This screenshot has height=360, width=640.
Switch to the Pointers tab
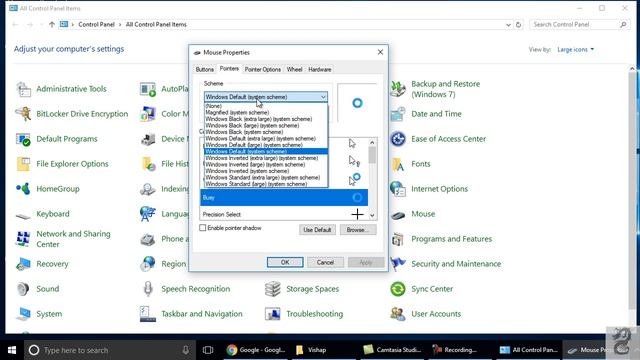[x=229, y=69]
